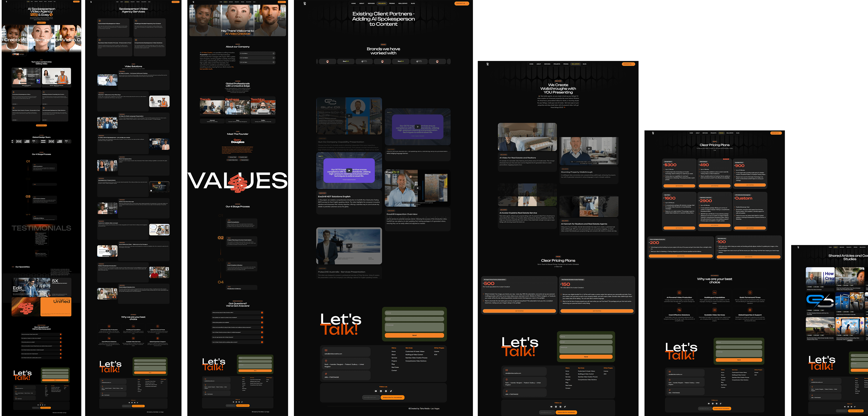Click TikTok icon in Projects page footer
868x416 pixels.
tap(391, 391)
